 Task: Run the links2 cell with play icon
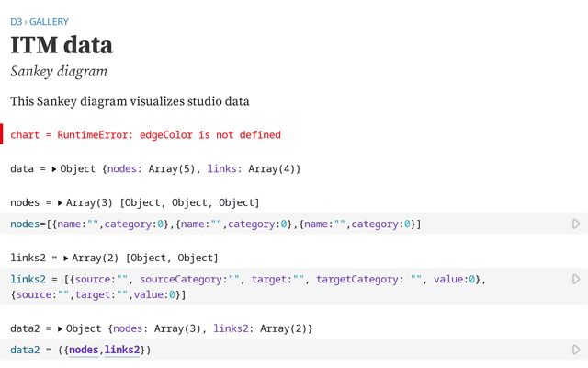576,279
